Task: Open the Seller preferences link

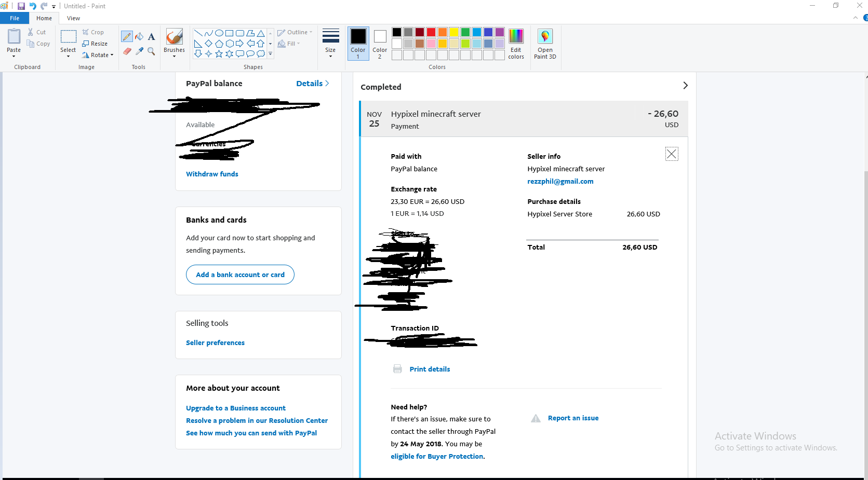Action: [x=215, y=343]
